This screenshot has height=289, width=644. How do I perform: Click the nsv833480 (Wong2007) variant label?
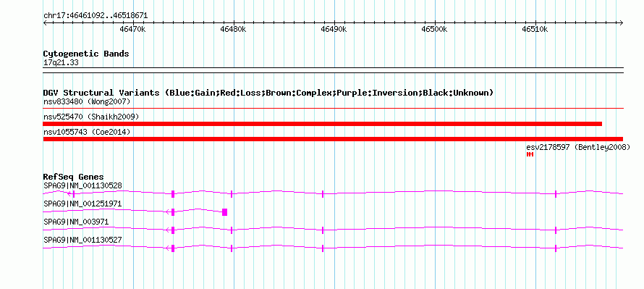[87, 101]
